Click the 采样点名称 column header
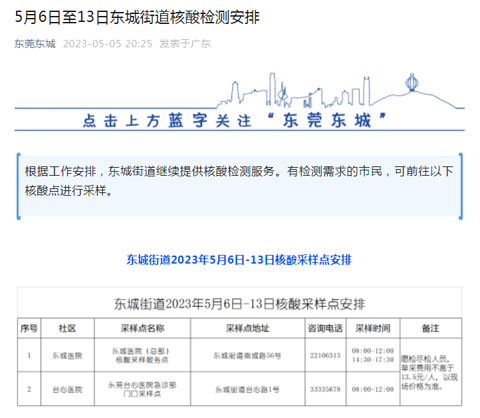 coord(142,328)
